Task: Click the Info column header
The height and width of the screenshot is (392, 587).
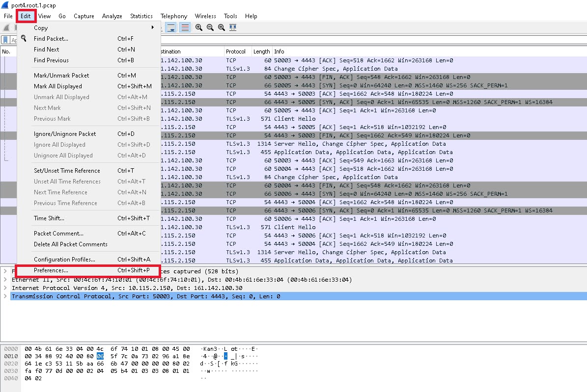Action: point(279,52)
